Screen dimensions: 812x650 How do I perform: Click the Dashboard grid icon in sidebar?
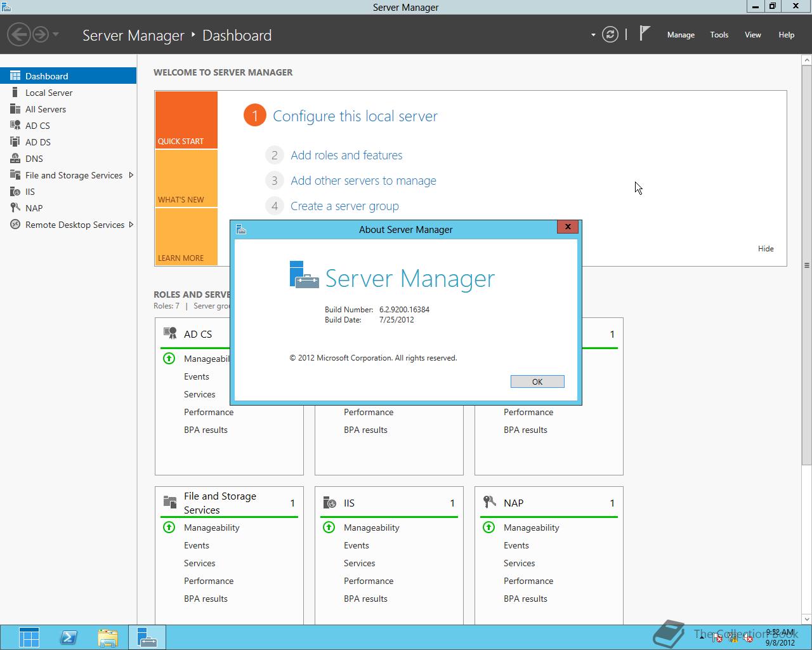click(15, 76)
